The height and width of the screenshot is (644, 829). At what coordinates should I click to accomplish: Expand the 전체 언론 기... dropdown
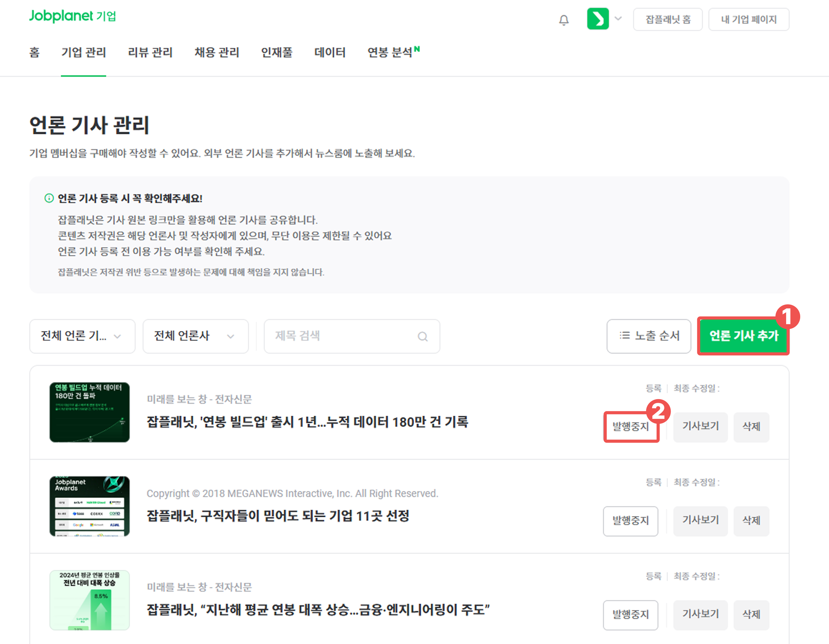[83, 336]
